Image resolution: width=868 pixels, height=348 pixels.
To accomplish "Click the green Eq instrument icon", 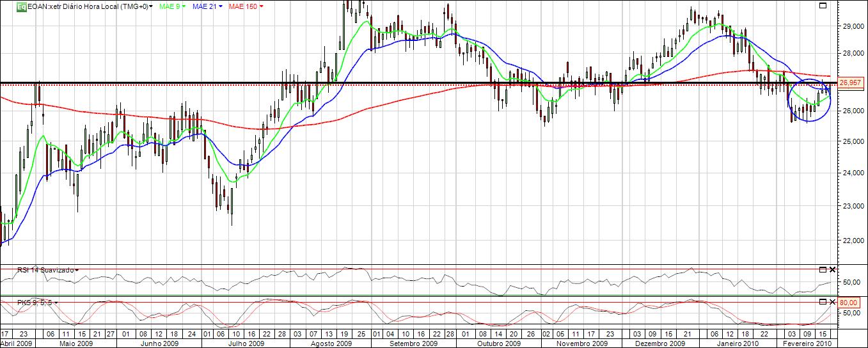I will coord(21,6).
